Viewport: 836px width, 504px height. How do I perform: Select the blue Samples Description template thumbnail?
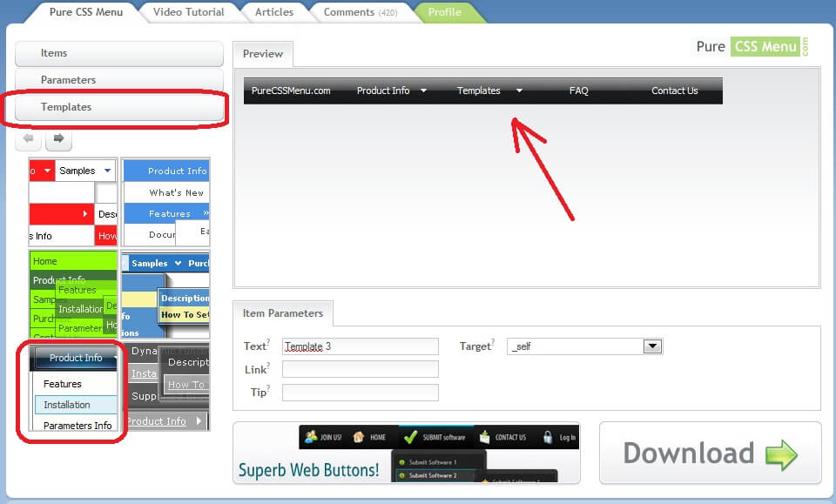click(165, 294)
